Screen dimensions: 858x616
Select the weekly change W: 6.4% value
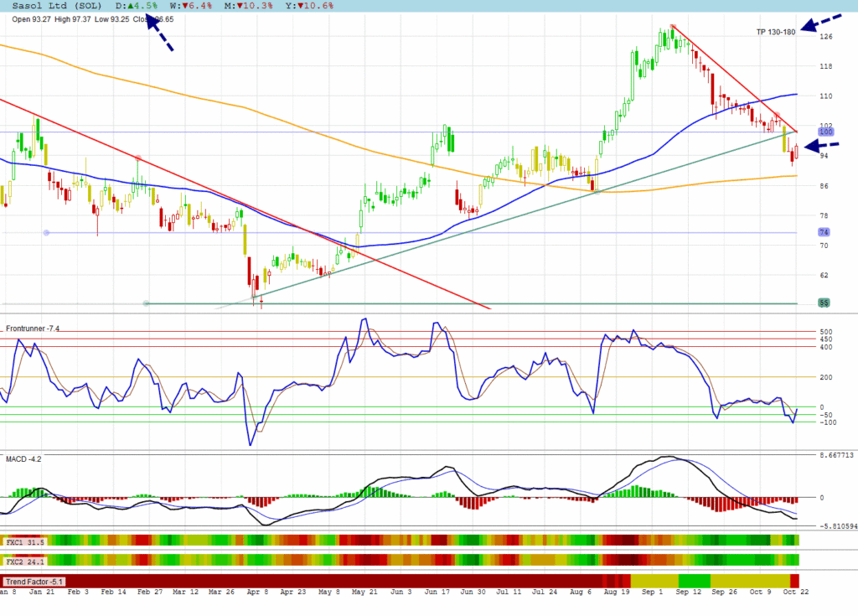[193, 6]
